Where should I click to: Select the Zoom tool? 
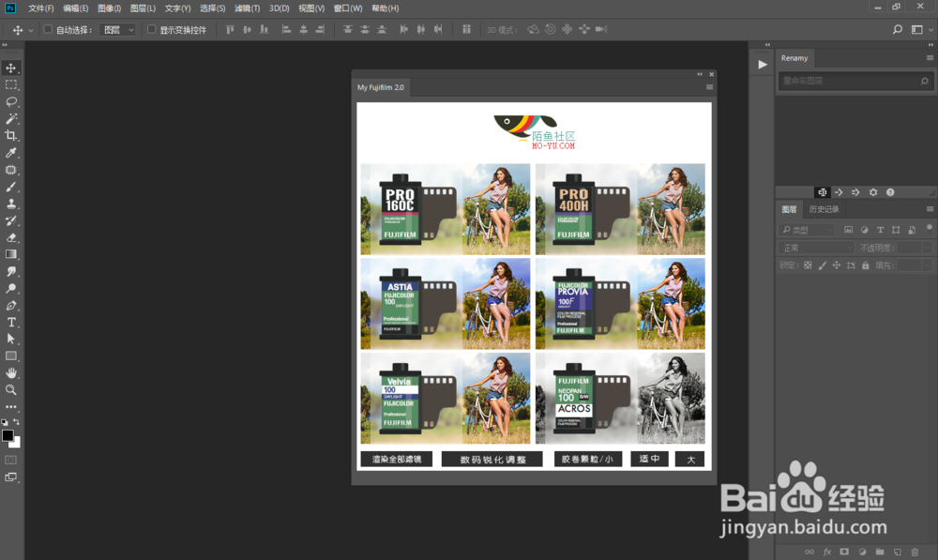(x=10, y=389)
